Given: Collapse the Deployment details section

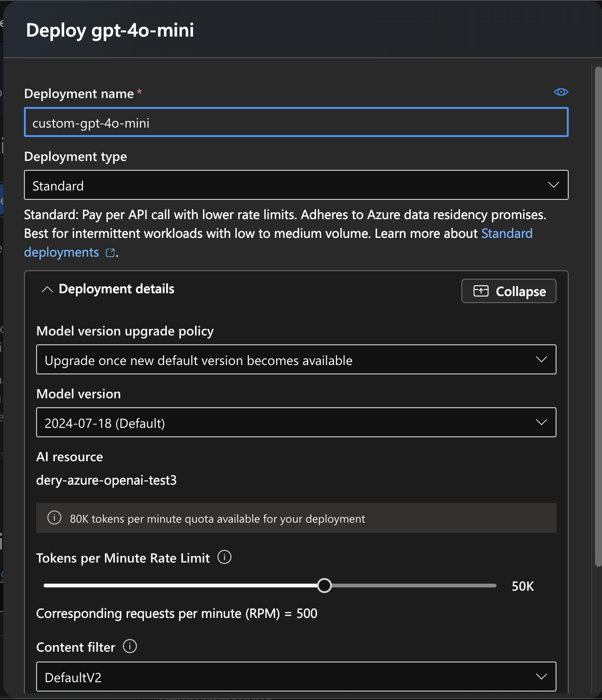Looking at the screenshot, I should (x=508, y=290).
